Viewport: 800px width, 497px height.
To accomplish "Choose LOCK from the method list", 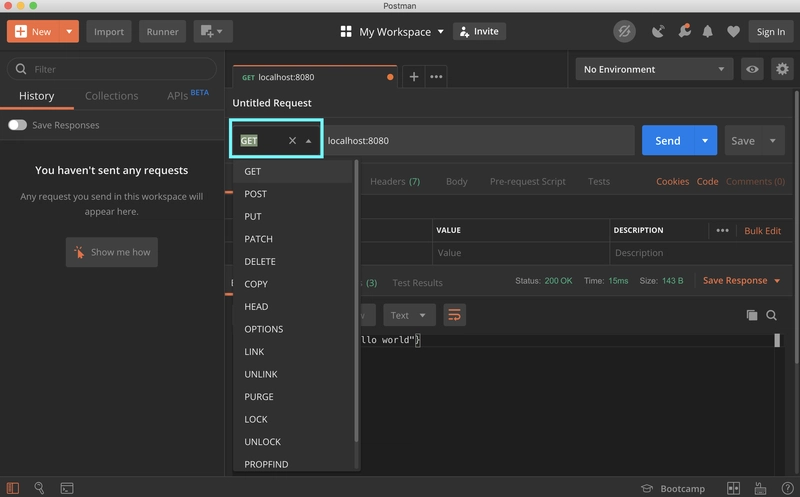I will click(293, 419).
